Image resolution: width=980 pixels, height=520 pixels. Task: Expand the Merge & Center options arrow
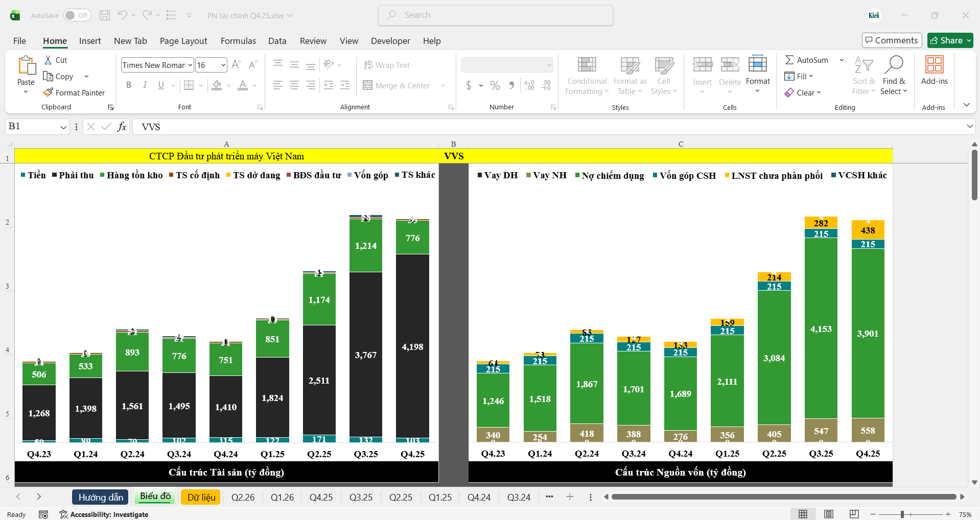[443, 85]
